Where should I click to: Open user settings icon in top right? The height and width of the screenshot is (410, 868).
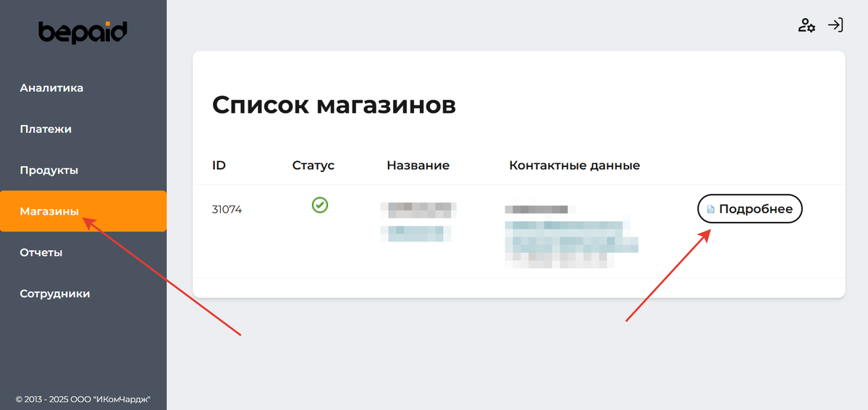806,25
